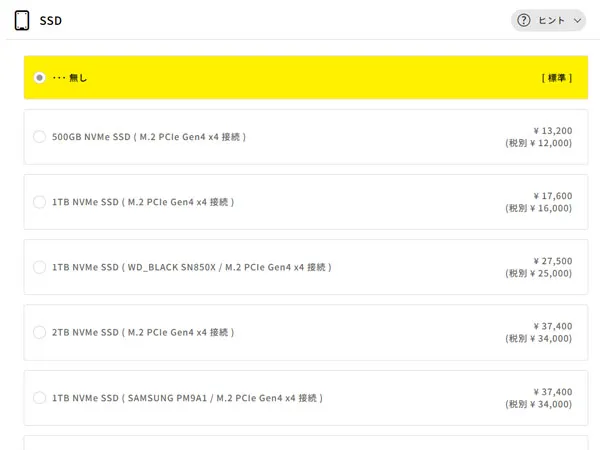Click the SSD drive icon in header
Screen dimensions: 600x450
point(22,20)
